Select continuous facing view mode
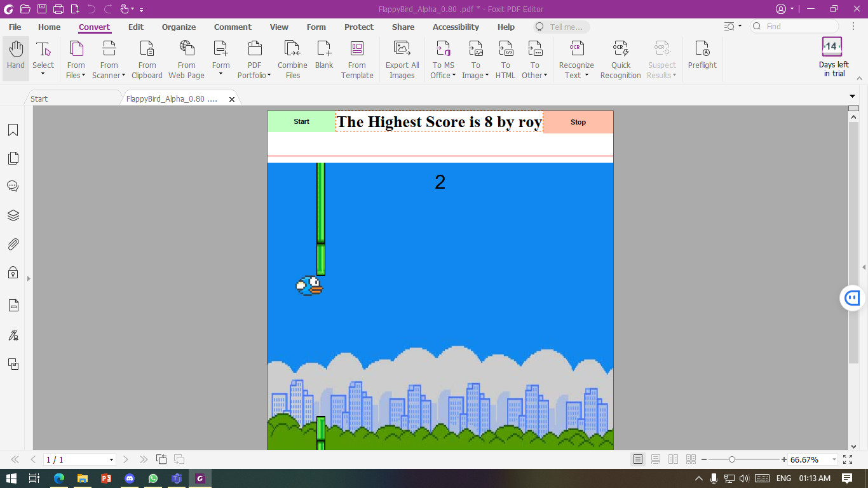The width and height of the screenshot is (868, 488). coord(691,459)
